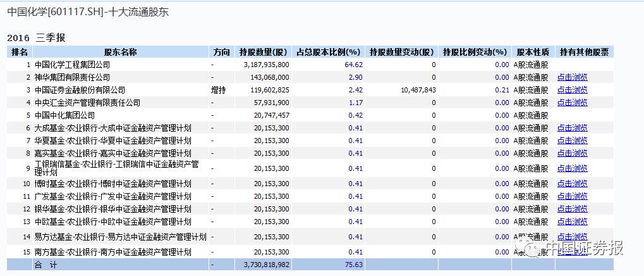Image resolution: width=644 pixels, height=276 pixels.
Task: Select shareholder 神华集团有限责任公司
Action: tap(72, 77)
